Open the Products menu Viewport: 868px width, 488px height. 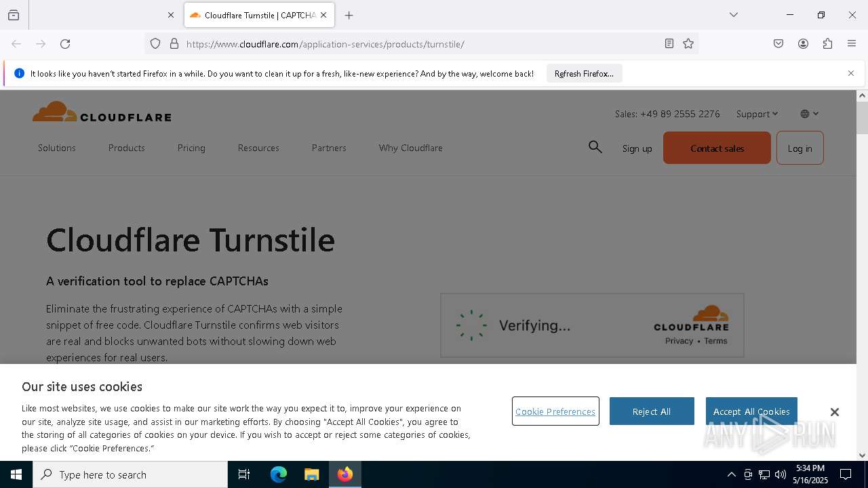[127, 148]
